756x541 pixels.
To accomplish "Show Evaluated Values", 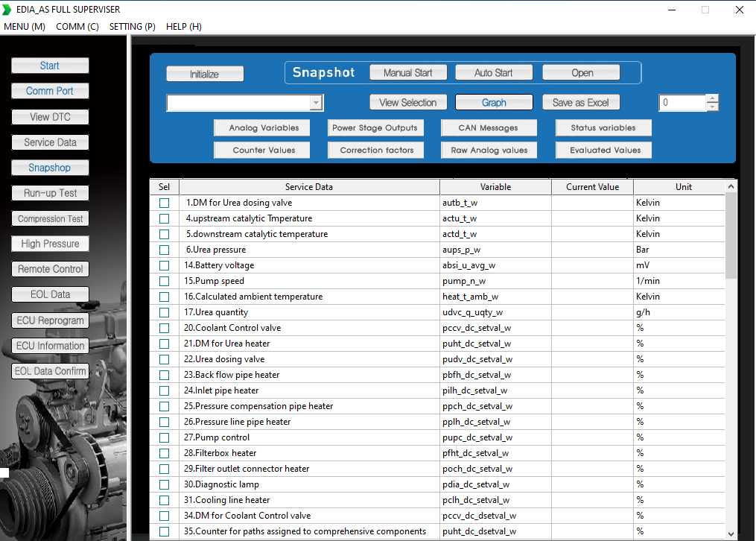I will pyautogui.click(x=603, y=150).
